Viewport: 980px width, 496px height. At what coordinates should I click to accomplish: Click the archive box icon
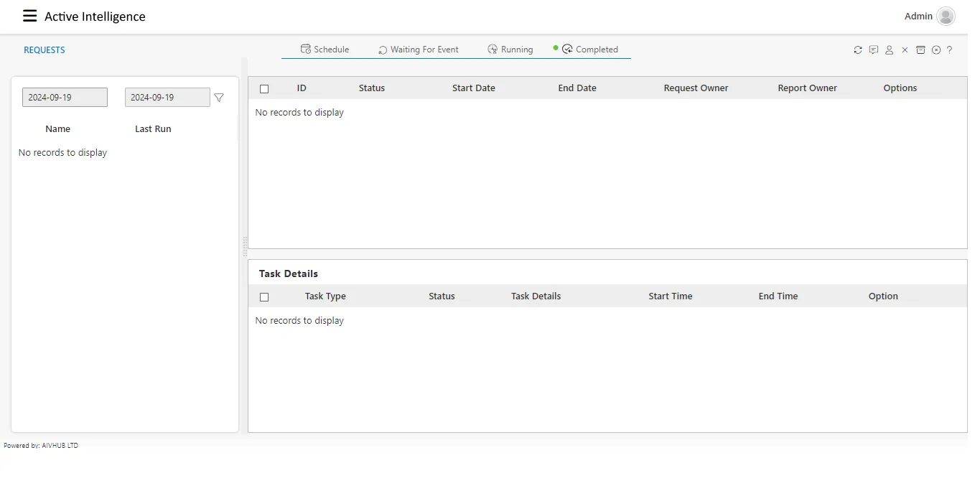coord(920,50)
